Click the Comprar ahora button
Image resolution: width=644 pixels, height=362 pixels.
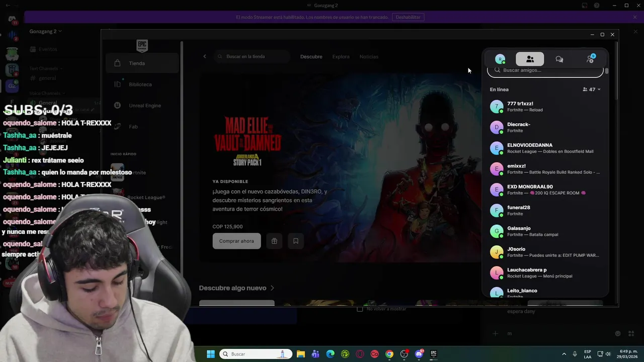236,241
